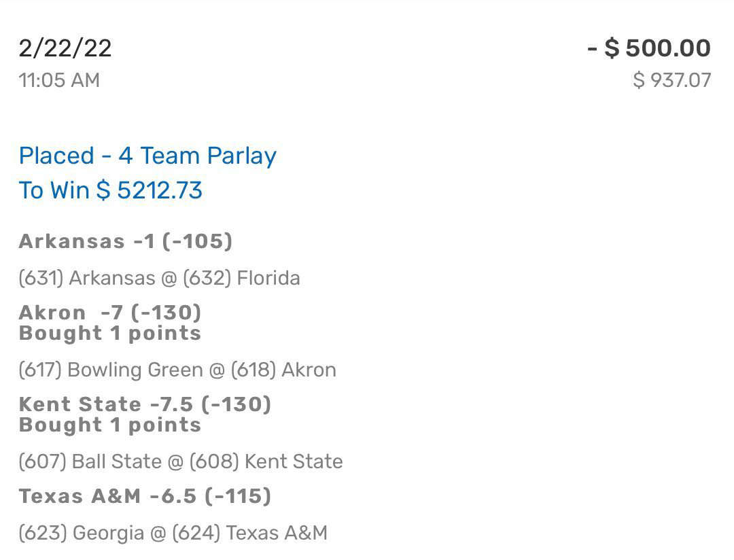Select the Kent State -7.5 (-130) pick
734x560 pixels.
pos(145,404)
